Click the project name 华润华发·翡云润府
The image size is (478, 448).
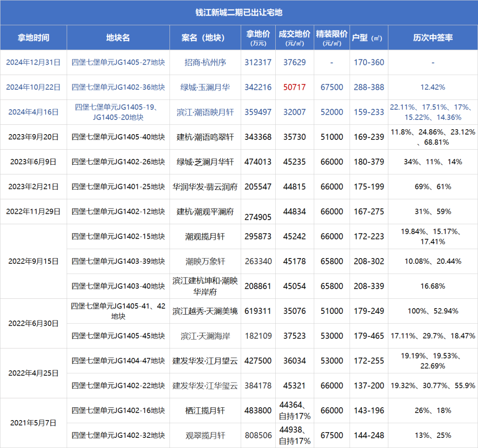point(205,187)
